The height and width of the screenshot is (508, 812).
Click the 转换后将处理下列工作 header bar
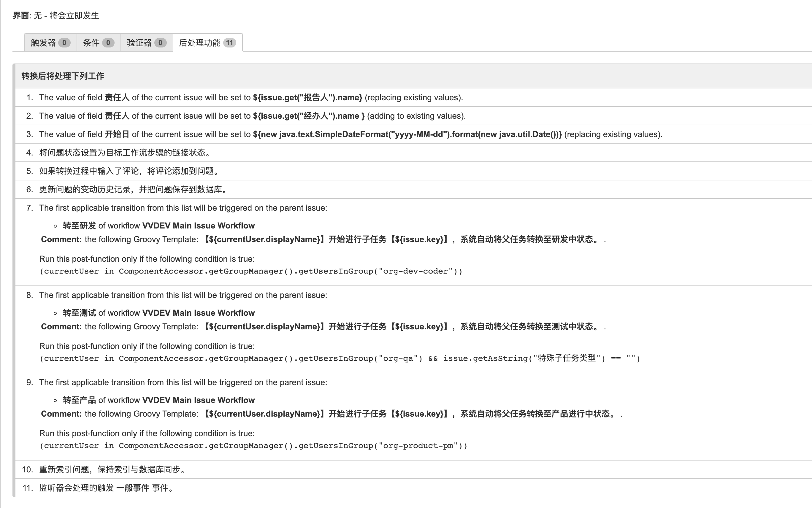(63, 76)
